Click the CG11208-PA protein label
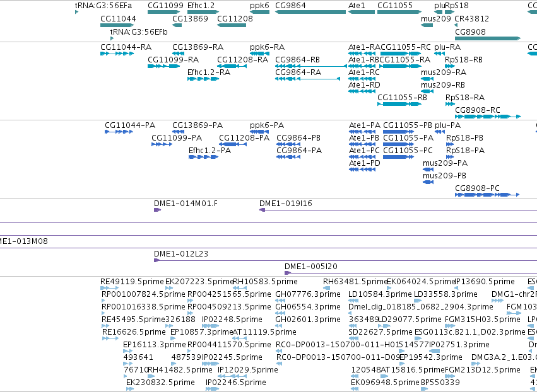This screenshot has width=537, height=392. click(244, 138)
